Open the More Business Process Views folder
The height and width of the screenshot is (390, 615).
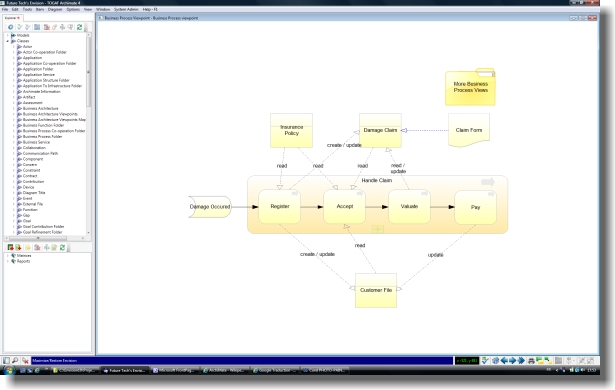(x=470, y=87)
